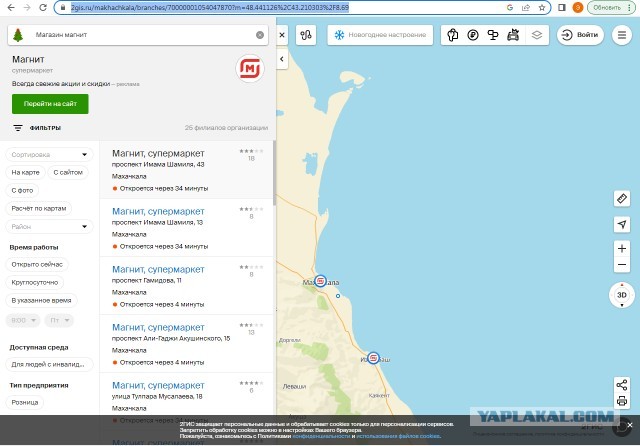Click the star rating with 18 reviews
Image resolution: width=640 pixels, height=446 pixels.
[x=251, y=151]
